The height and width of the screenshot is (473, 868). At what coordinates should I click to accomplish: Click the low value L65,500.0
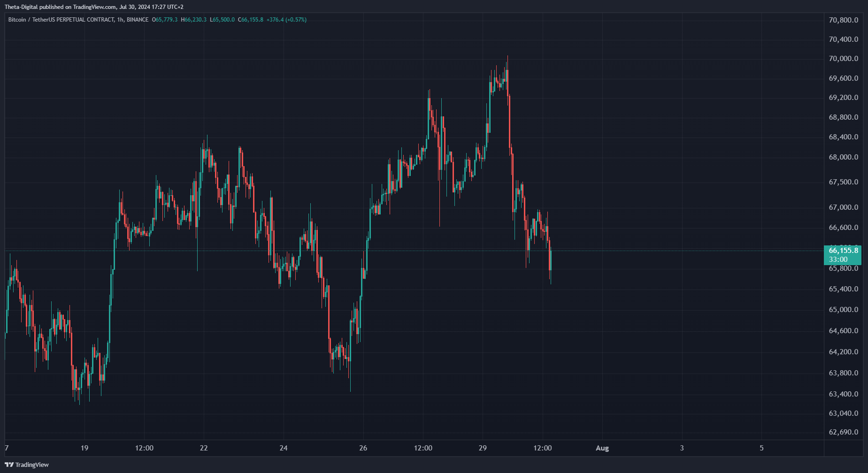tap(222, 20)
